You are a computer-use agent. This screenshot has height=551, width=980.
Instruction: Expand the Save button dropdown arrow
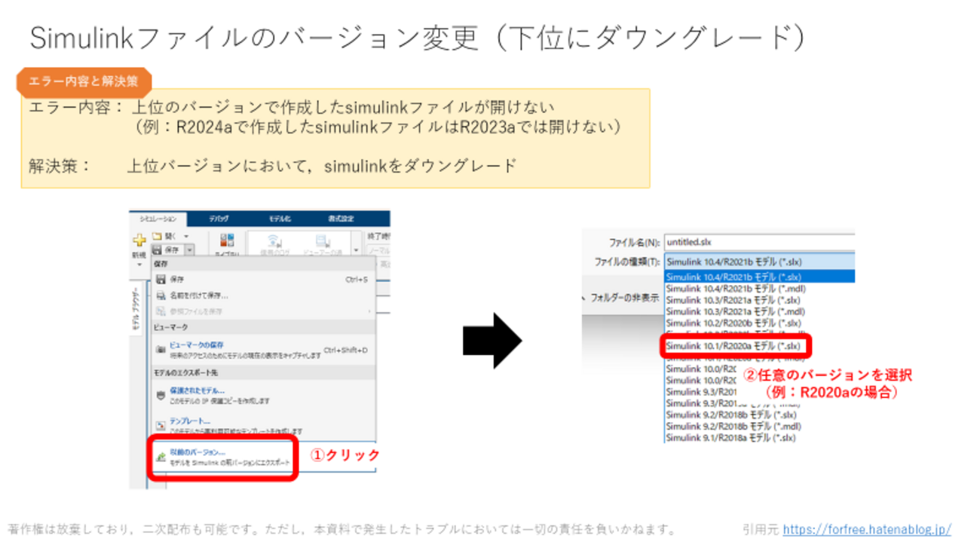(188, 249)
